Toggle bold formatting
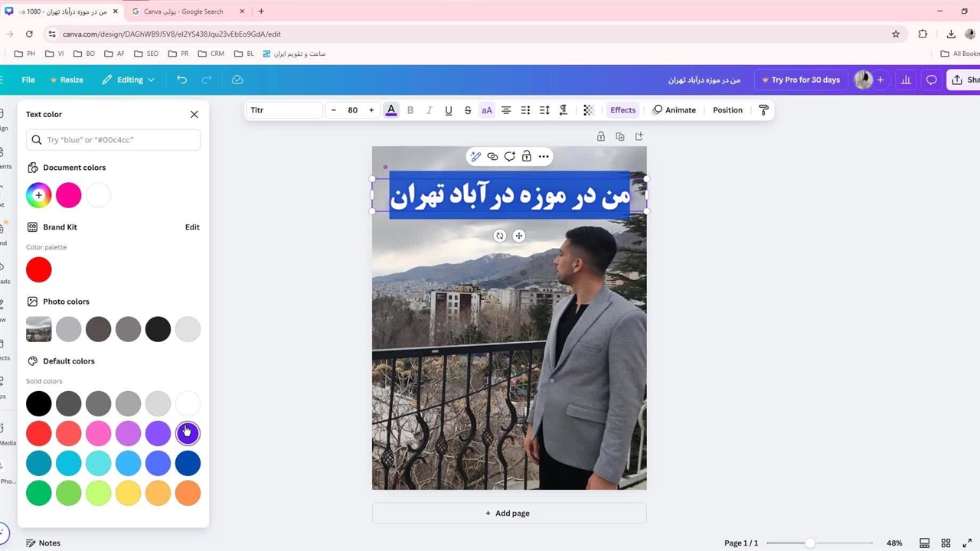 410,110
